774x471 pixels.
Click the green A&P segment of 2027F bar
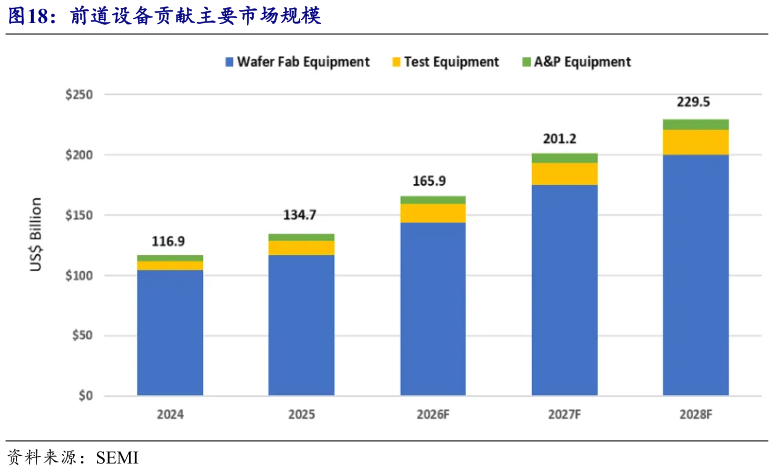[565, 158]
